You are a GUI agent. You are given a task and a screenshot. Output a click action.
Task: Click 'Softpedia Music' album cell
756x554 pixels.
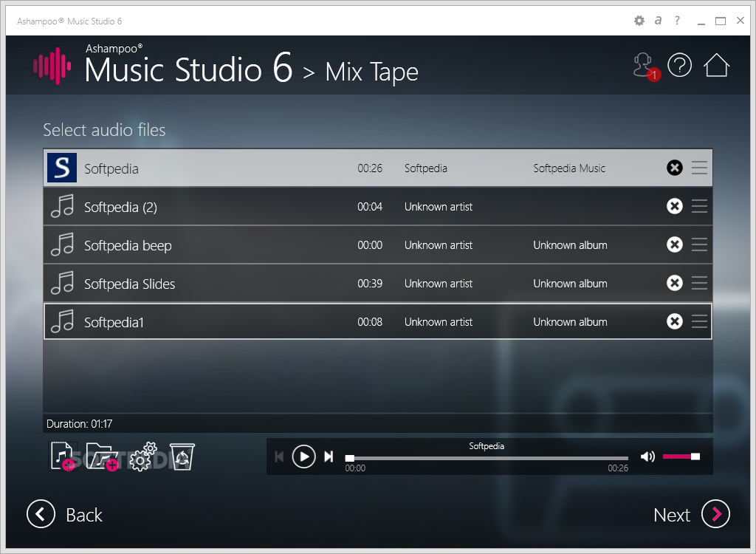569,168
